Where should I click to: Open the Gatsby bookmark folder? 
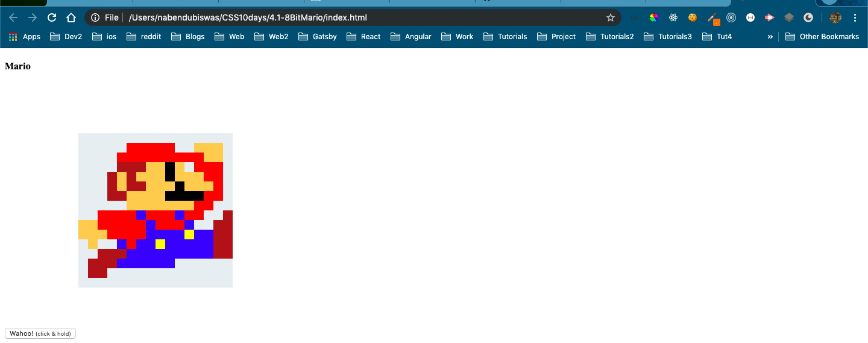pyautogui.click(x=317, y=37)
